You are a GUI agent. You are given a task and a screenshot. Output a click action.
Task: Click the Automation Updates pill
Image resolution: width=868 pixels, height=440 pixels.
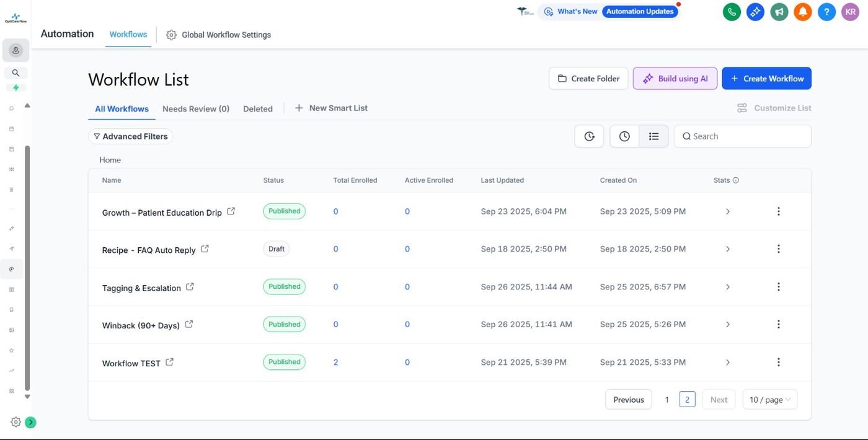pos(640,11)
